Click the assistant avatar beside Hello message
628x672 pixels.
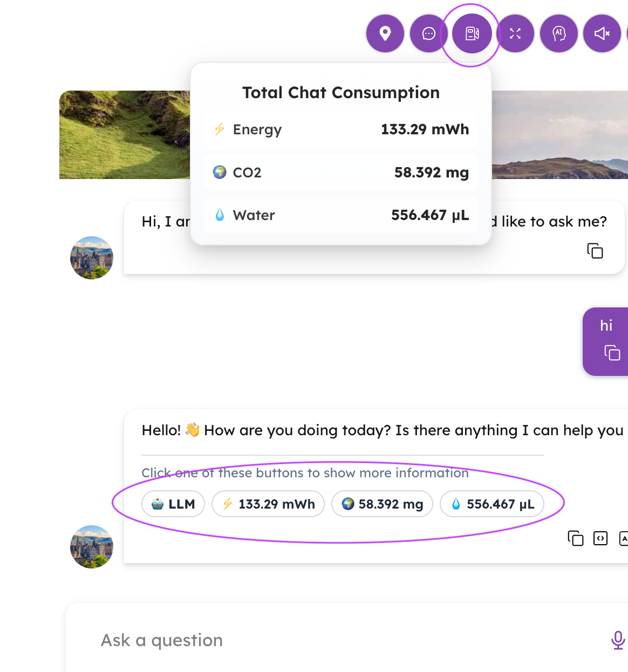tap(92, 547)
